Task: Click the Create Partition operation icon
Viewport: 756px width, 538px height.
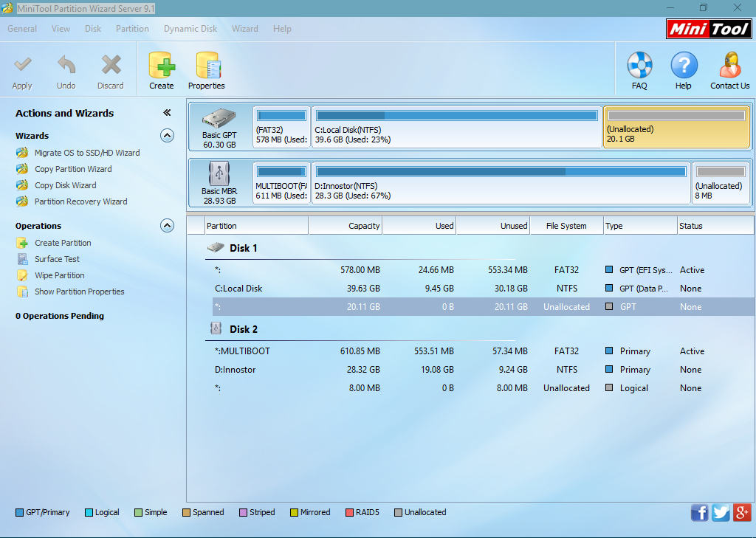Action: [22, 243]
